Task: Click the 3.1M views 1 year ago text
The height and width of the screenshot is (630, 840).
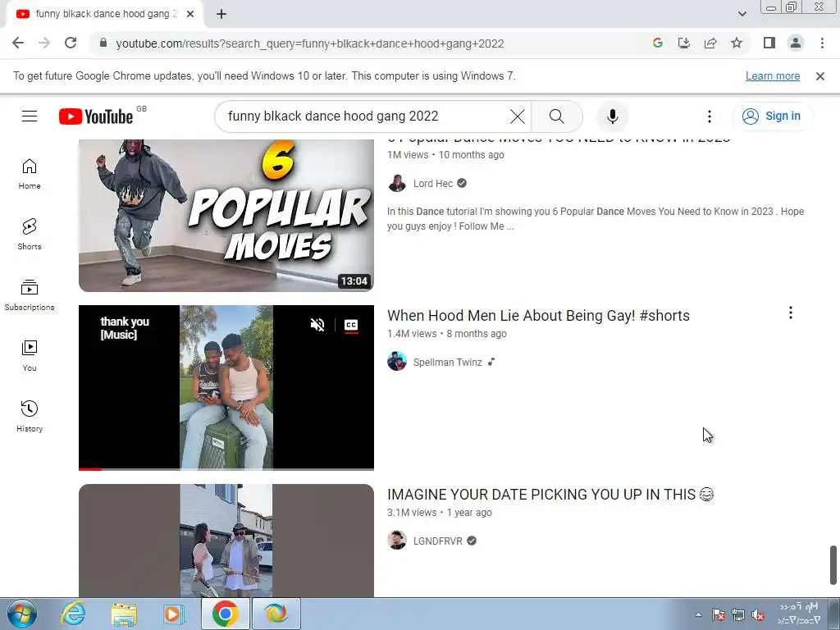Action: [440, 513]
